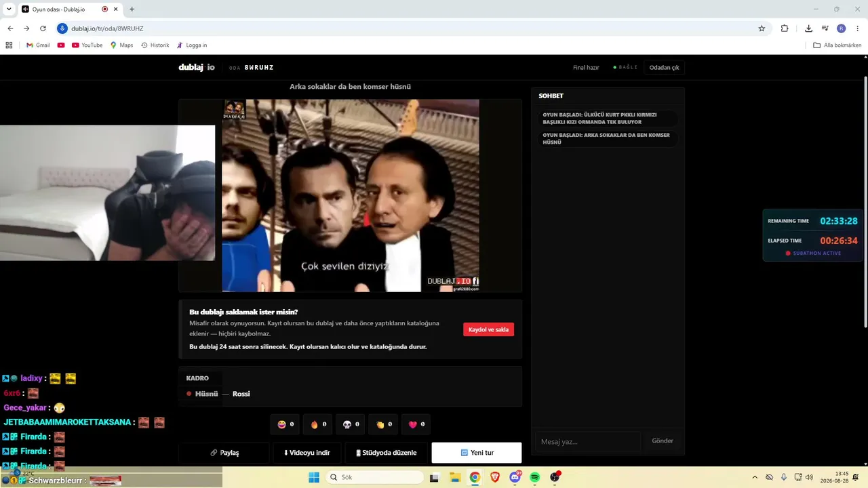Open Brave browser from the taskbar
The width and height of the screenshot is (868, 488).
495,477
